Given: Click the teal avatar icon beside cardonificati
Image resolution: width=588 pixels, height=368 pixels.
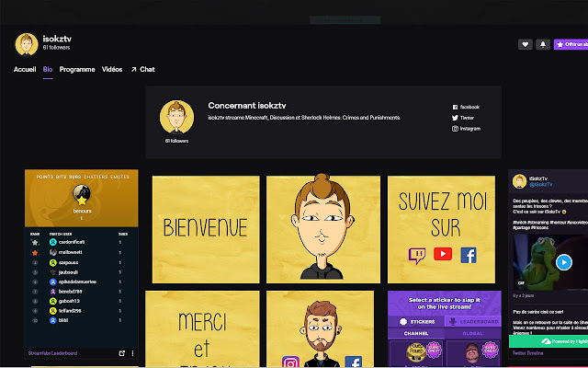Looking at the screenshot, I should point(53,242).
